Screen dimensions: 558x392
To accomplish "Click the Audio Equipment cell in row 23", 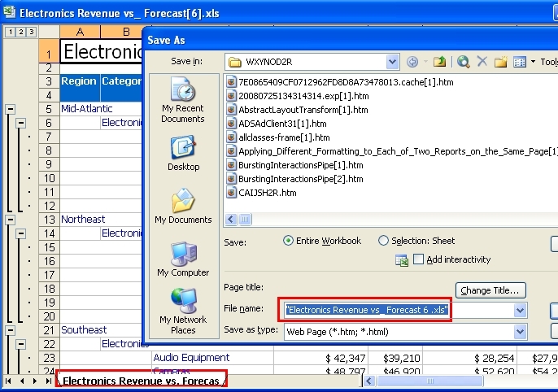I will click(x=212, y=358).
